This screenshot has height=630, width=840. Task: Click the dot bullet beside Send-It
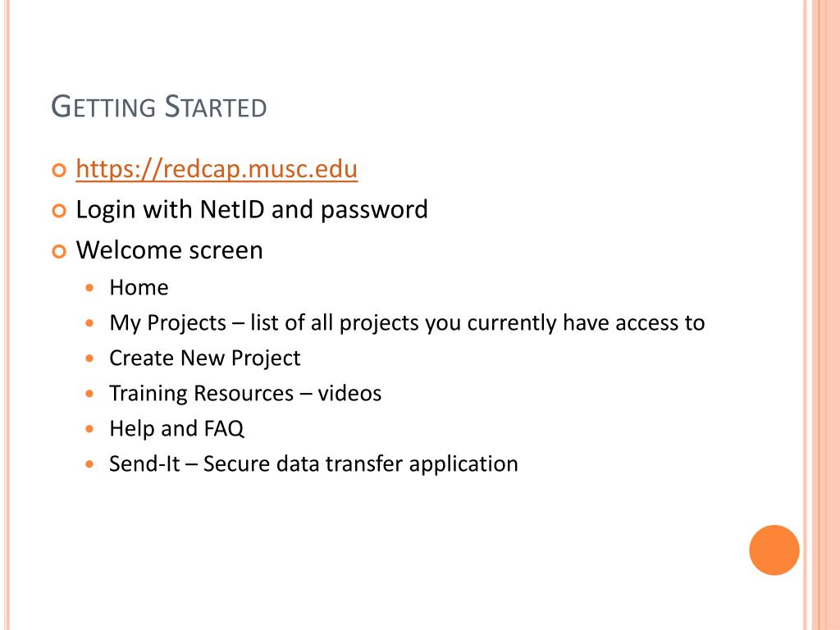[x=89, y=464]
